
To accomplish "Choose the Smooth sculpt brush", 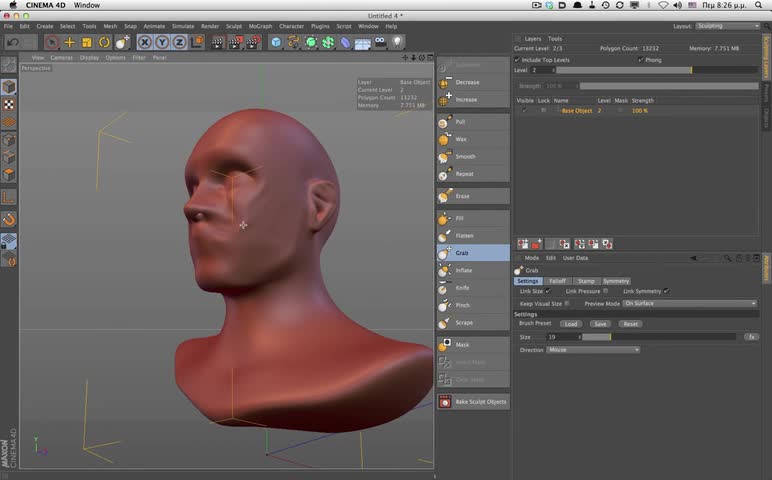I will [465, 157].
